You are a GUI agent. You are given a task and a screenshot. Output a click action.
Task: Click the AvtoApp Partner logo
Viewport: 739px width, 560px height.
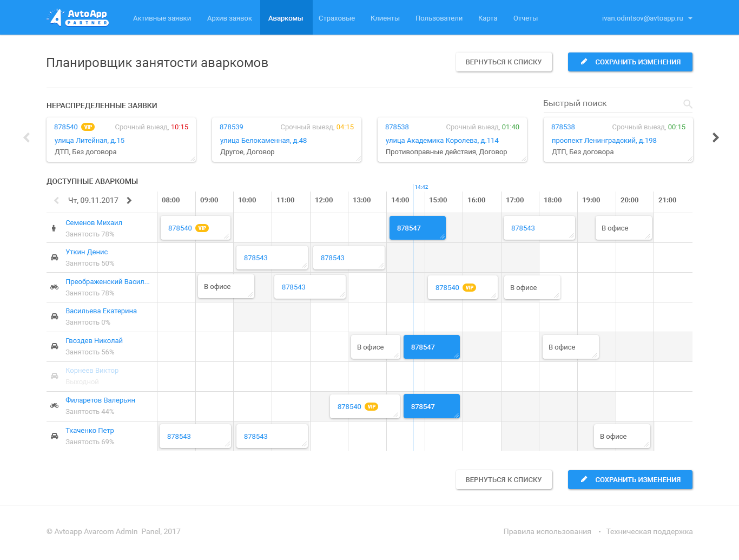coord(78,18)
